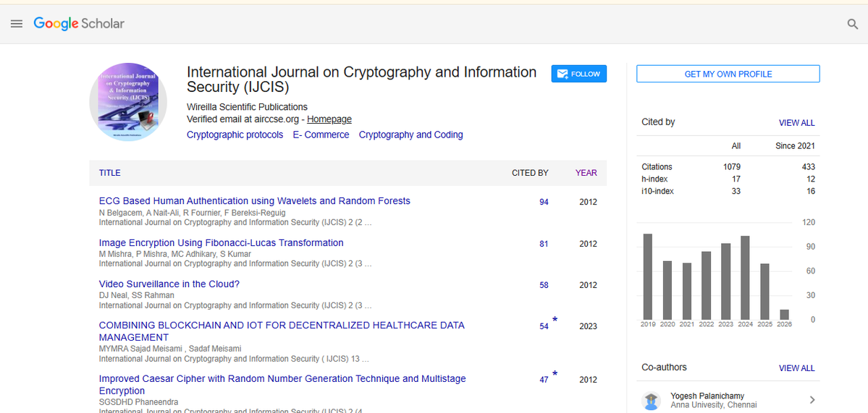
Task: Click the Wireilla Scientific Publications affiliation text
Action: tap(247, 107)
